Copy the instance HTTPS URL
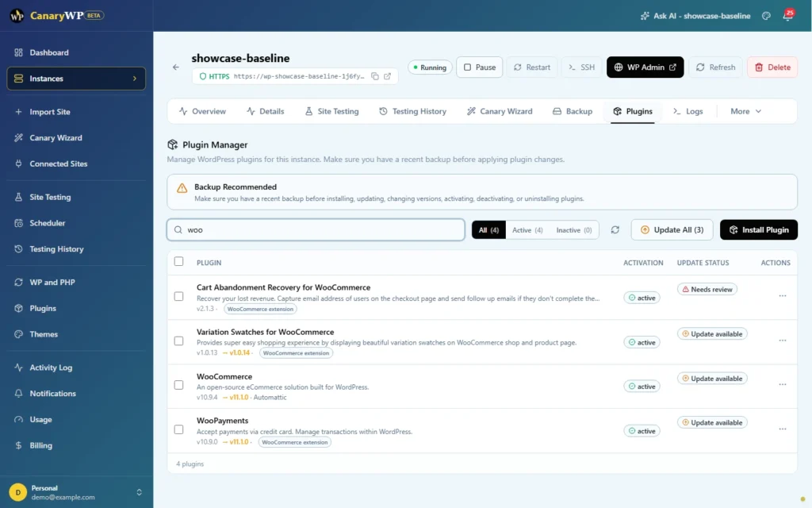Image resolution: width=812 pixels, height=508 pixels. tap(375, 76)
